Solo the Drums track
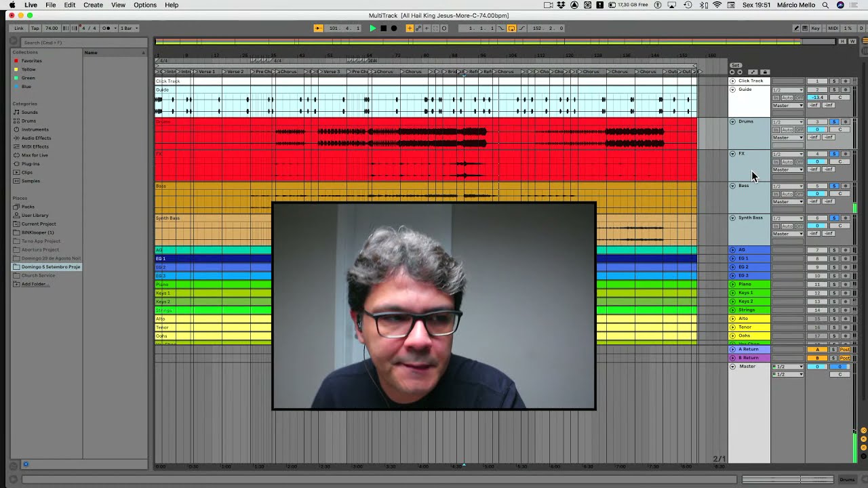Image resolution: width=868 pixels, height=488 pixels. pos(834,122)
